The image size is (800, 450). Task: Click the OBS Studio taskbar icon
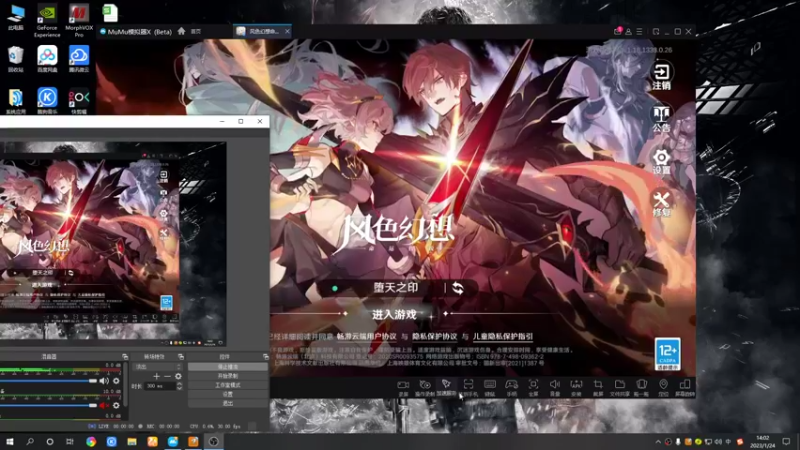(x=213, y=441)
